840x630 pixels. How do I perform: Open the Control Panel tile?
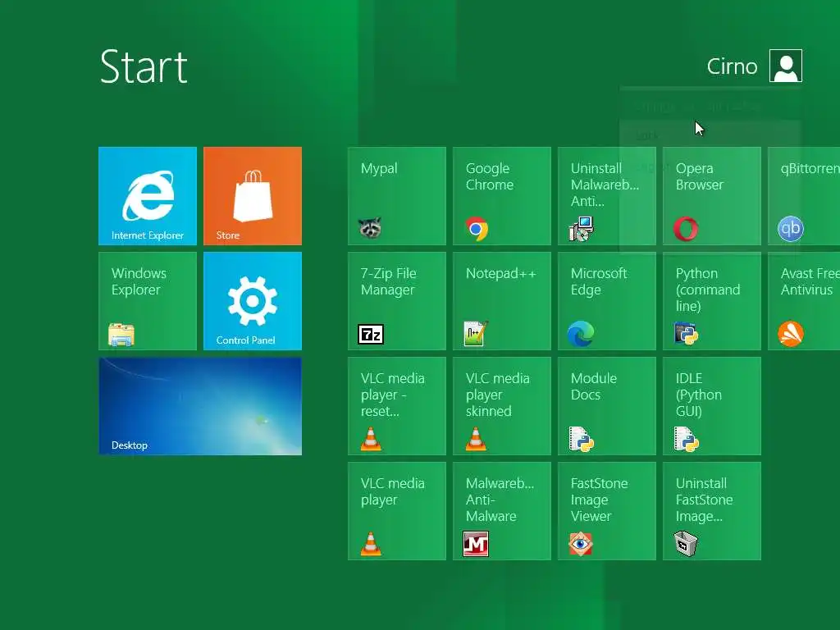253,301
